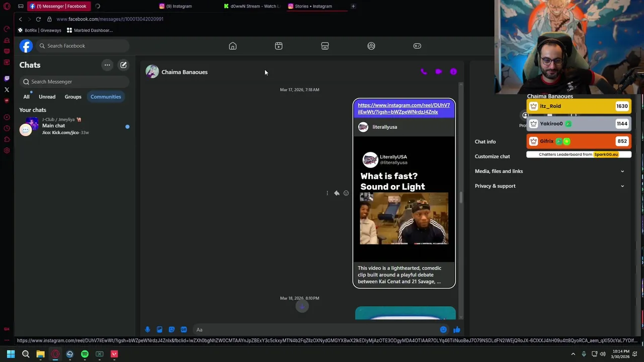Image resolution: width=644 pixels, height=362 pixels.
Task: Open Twitch from the Opera sidebar
Action: [x=7, y=78]
